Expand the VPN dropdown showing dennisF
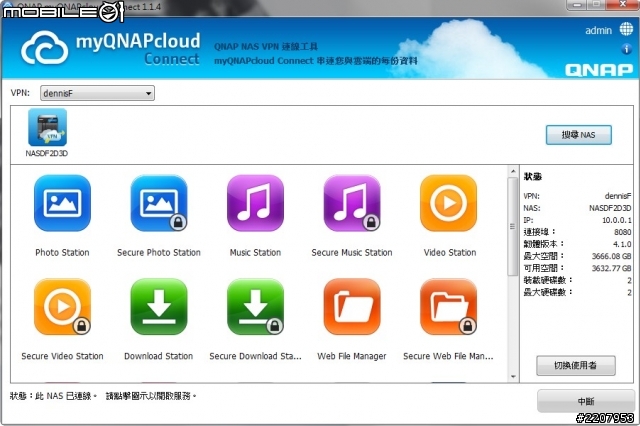This screenshot has width=640, height=426. coord(97,93)
